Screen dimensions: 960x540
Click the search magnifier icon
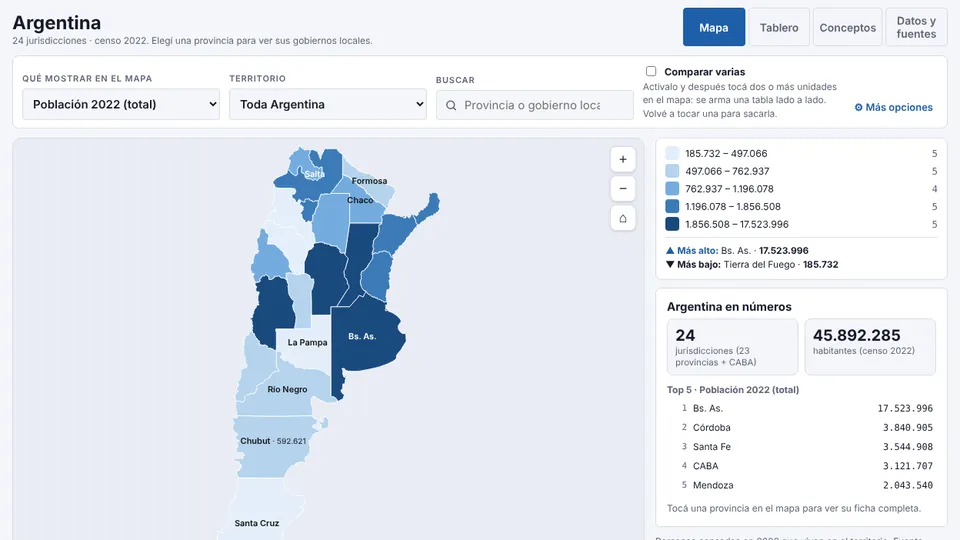pos(451,105)
